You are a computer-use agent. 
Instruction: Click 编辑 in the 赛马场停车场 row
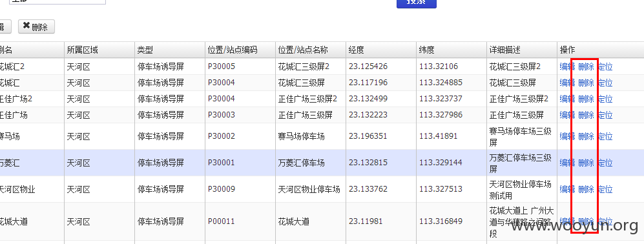(567, 136)
